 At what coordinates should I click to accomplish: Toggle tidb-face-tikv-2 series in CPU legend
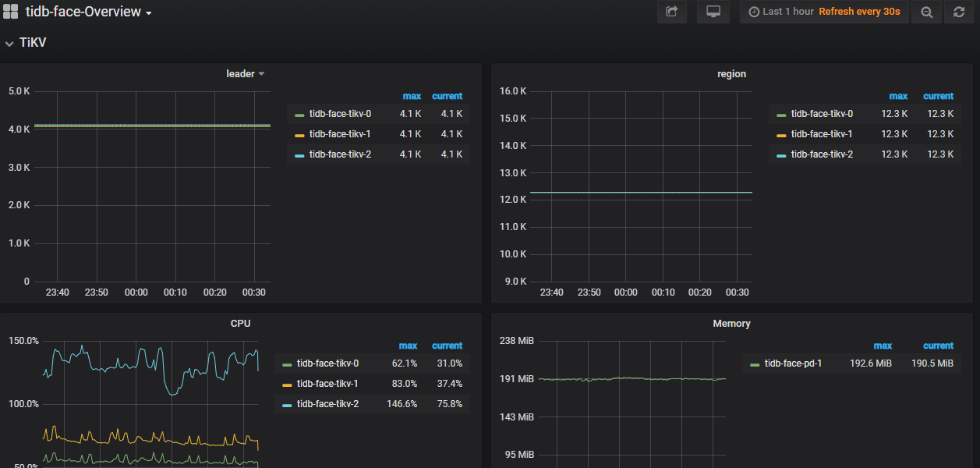(327, 404)
